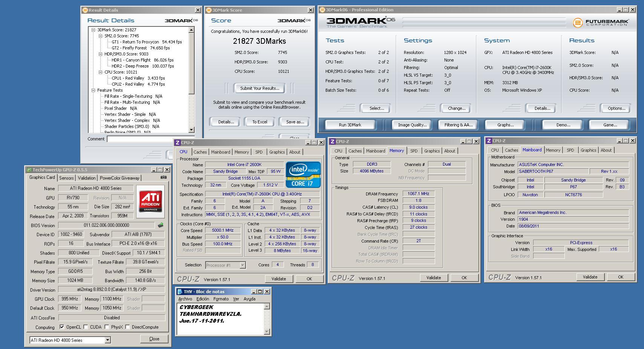644x349 pixels.
Task: Click the BIOS save chip icon in GPU-Z
Action: (x=161, y=225)
